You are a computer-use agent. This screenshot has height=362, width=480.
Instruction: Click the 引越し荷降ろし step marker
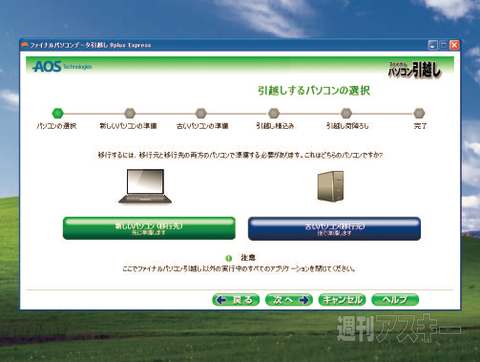coord(346,113)
